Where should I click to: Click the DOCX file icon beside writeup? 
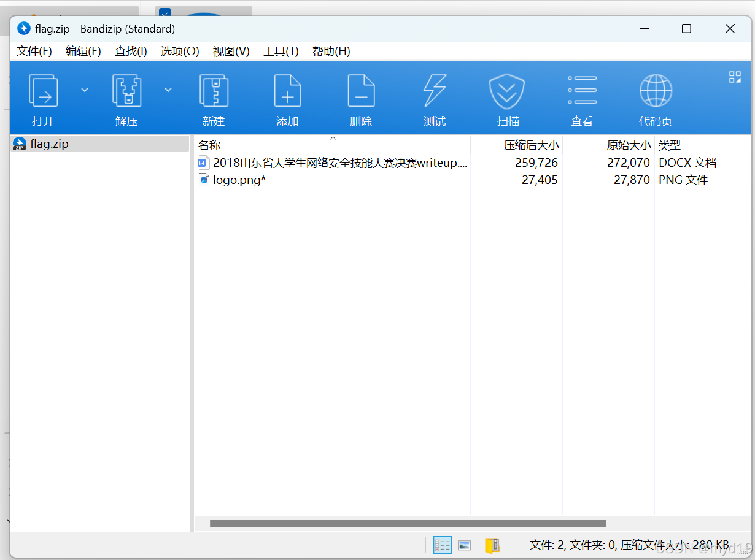tap(204, 163)
